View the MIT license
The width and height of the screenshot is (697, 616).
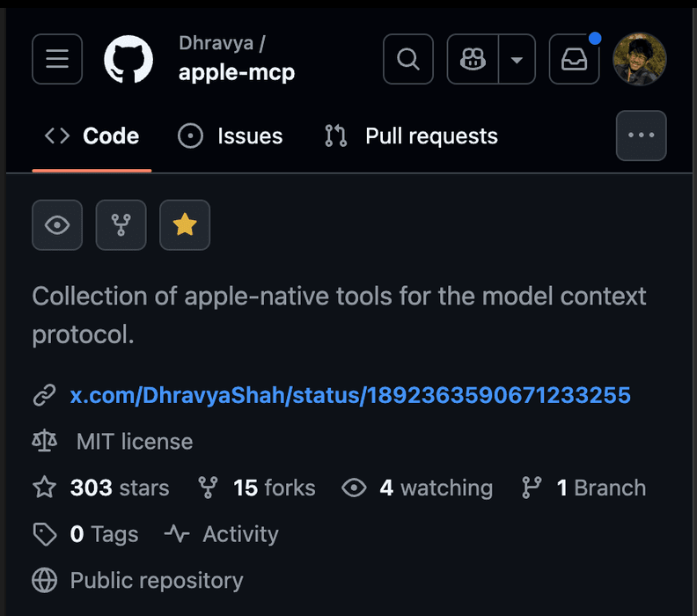(134, 441)
